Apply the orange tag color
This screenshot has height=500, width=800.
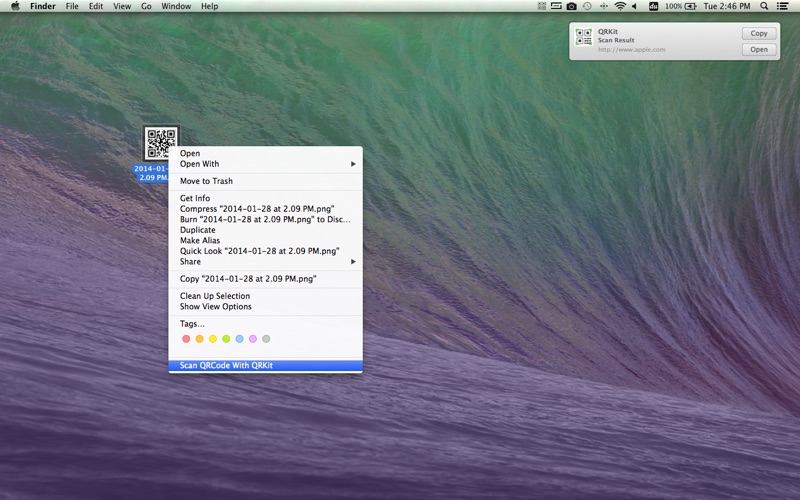click(199, 339)
